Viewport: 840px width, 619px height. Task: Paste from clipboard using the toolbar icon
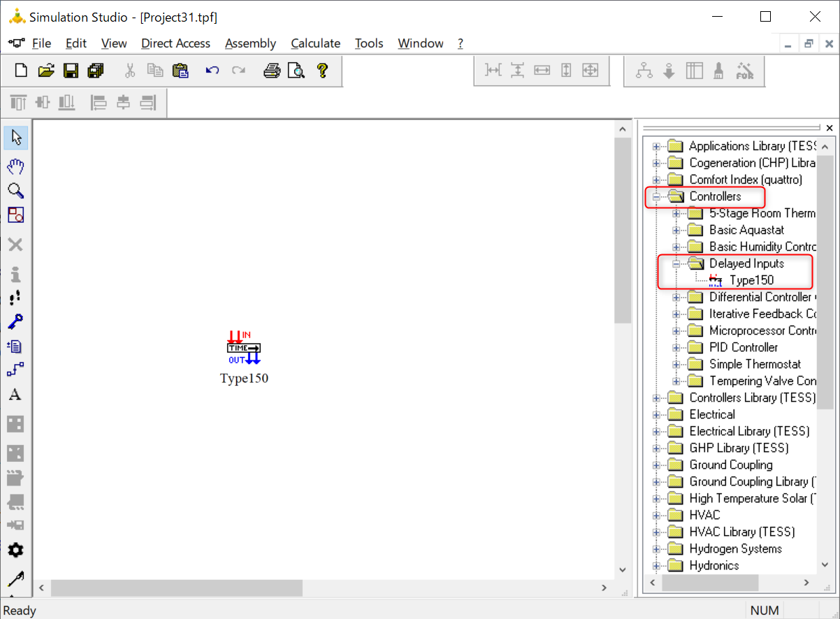[180, 71]
